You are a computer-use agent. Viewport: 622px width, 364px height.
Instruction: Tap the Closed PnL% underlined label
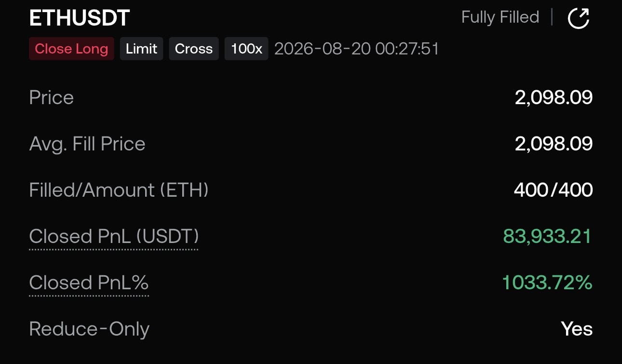tap(89, 283)
